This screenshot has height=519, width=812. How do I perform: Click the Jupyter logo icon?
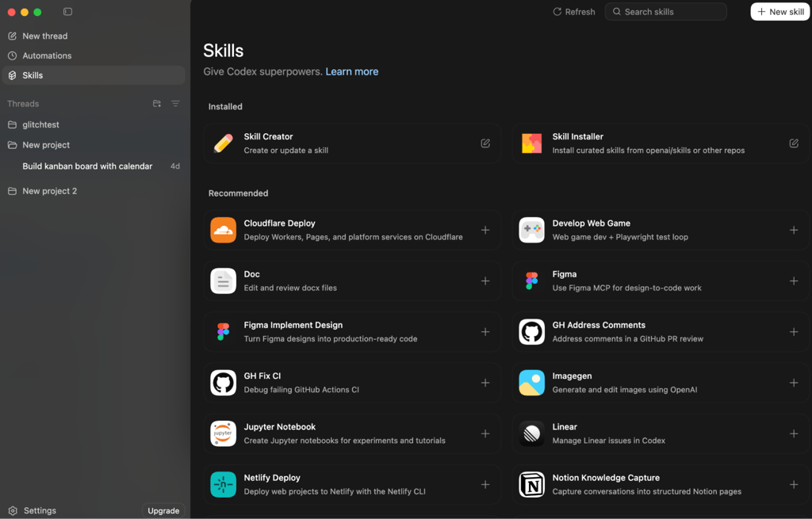[223, 433]
